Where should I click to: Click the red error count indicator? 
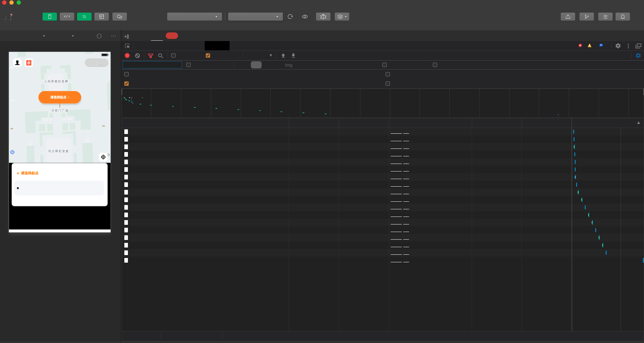tap(580, 45)
